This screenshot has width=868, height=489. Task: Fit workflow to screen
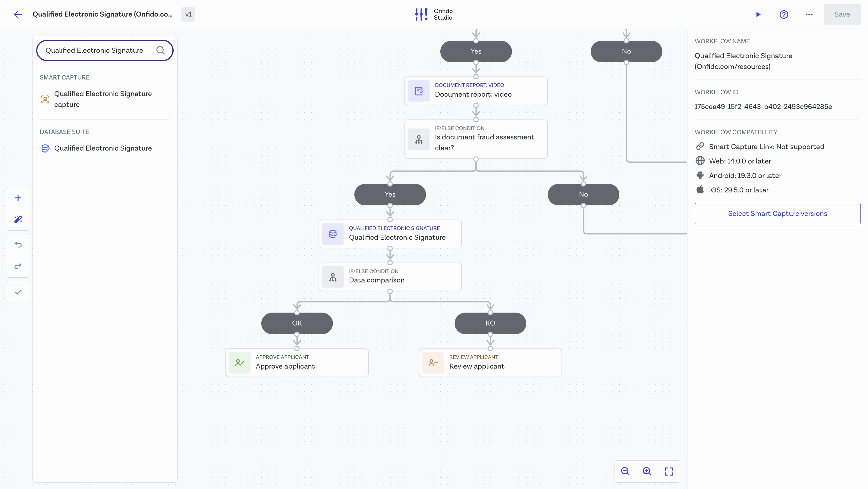[x=669, y=471]
